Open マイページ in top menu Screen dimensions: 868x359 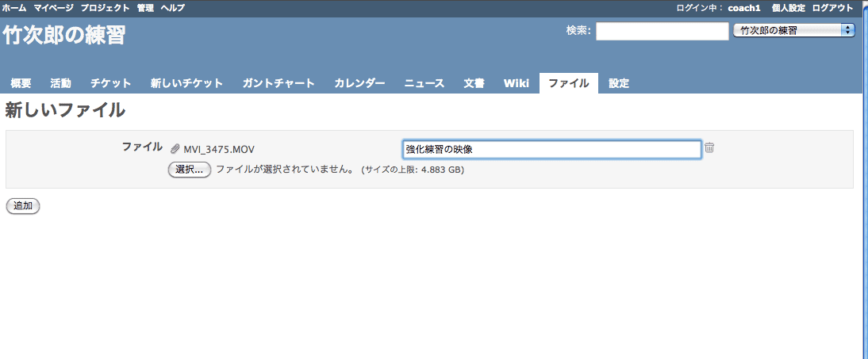click(53, 8)
